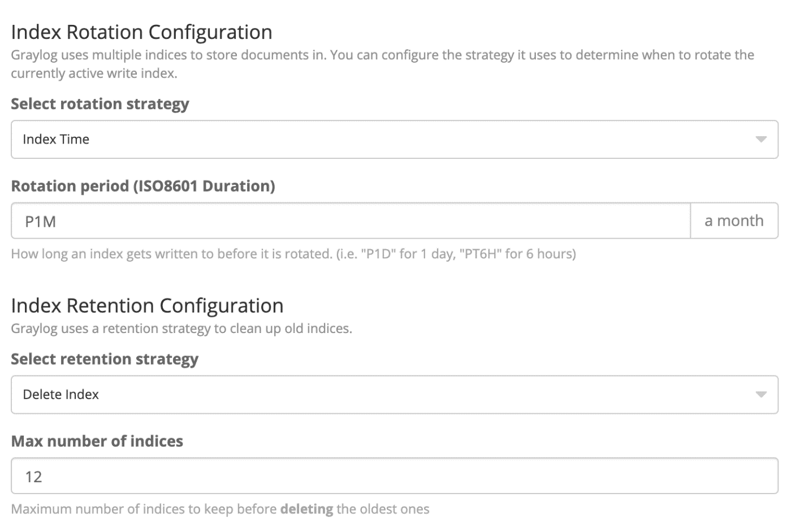This screenshot has height=532, width=809.
Task: Click the bold 'deleting' word in helper text
Action: click(x=306, y=508)
